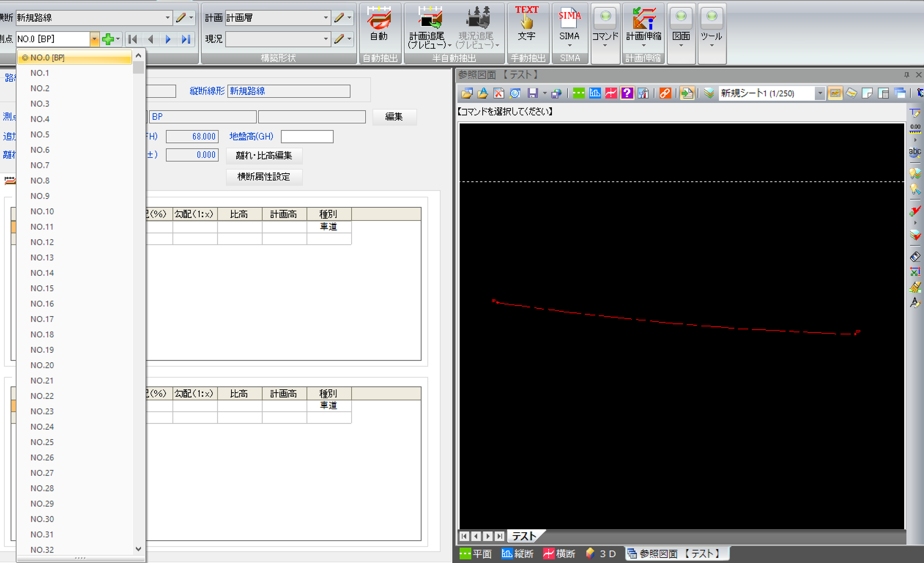The image size is (924, 563).
Task: Click the green plus add station icon
Action: [108, 39]
